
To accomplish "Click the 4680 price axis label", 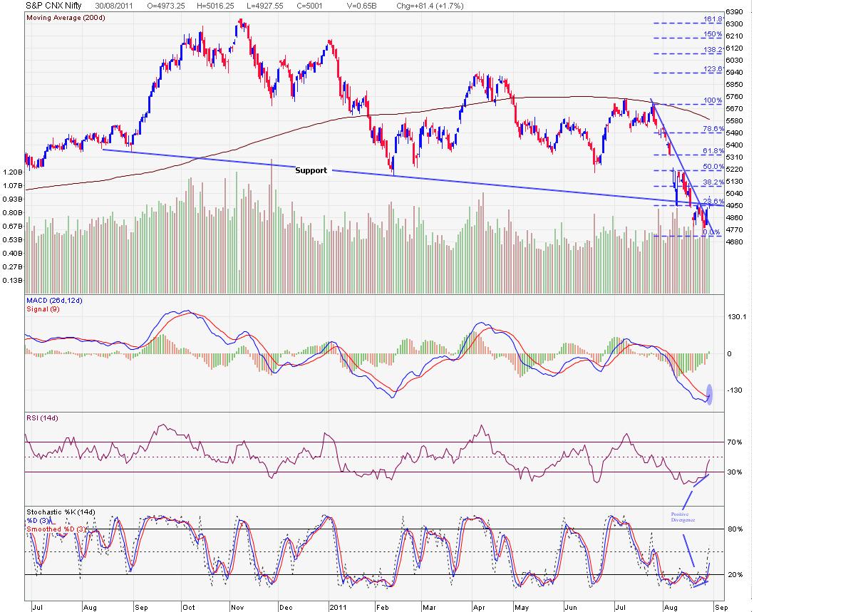I will [733, 242].
